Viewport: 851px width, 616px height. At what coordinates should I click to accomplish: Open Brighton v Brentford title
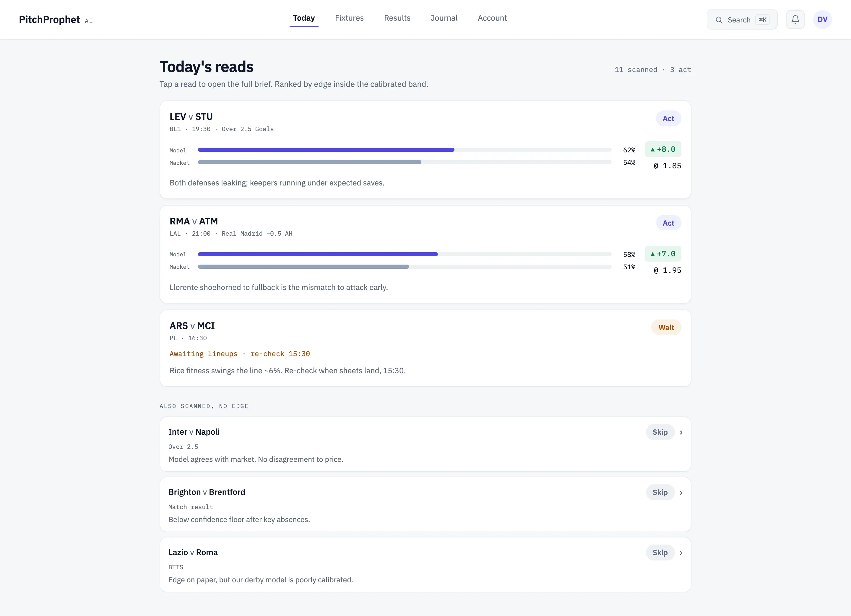[206, 492]
